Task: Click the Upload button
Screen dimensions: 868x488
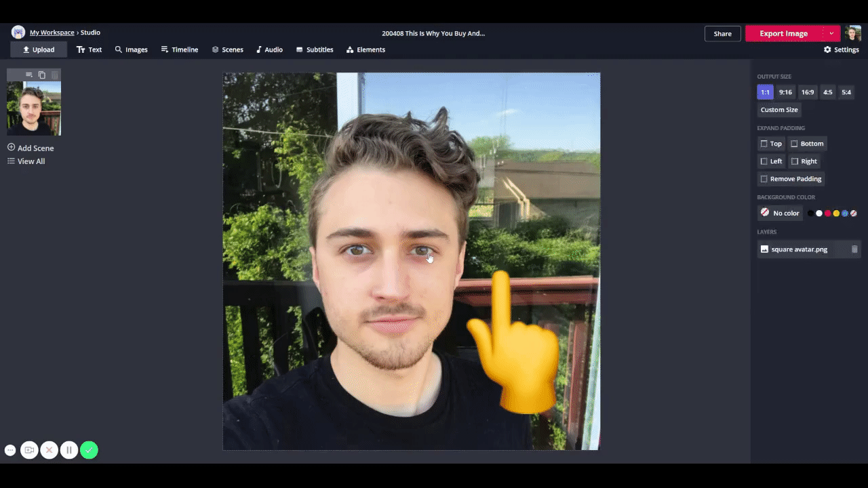Action: 39,49
